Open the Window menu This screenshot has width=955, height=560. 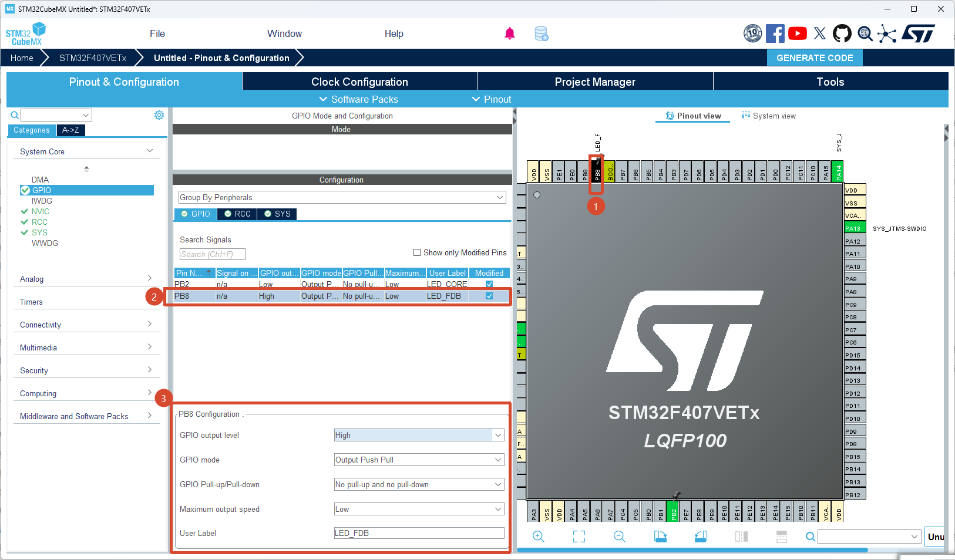pyautogui.click(x=284, y=33)
